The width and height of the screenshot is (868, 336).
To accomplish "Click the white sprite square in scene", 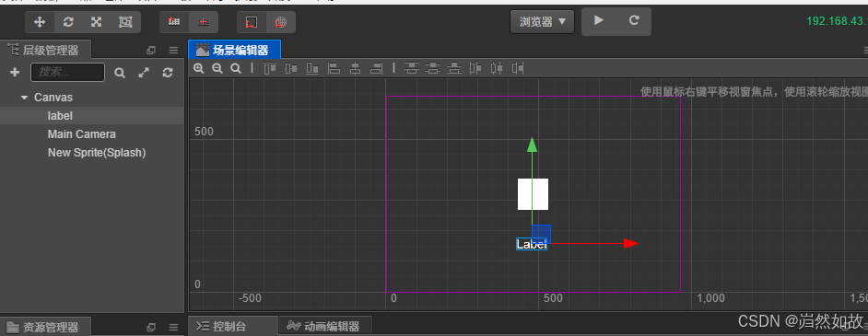I will [534, 194].
